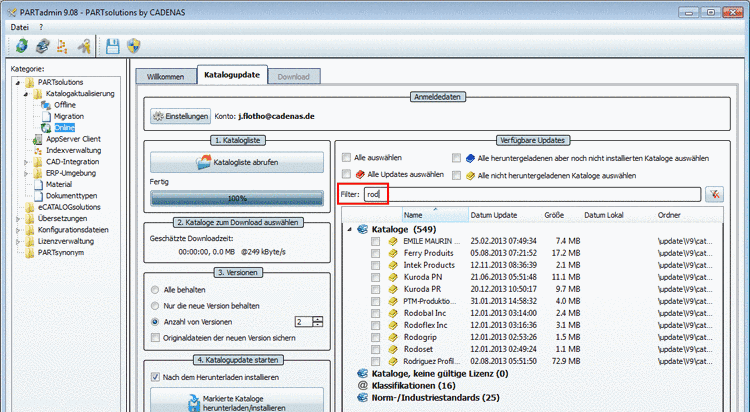This screenshot has height=412, width=750.
Task: Click the keys toolbar icon
Action: (84, 46)
